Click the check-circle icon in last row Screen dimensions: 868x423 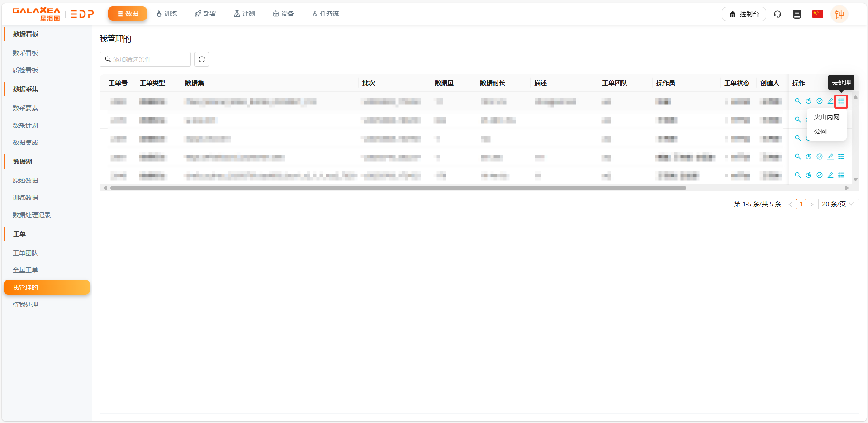click(x=820, y=175)
